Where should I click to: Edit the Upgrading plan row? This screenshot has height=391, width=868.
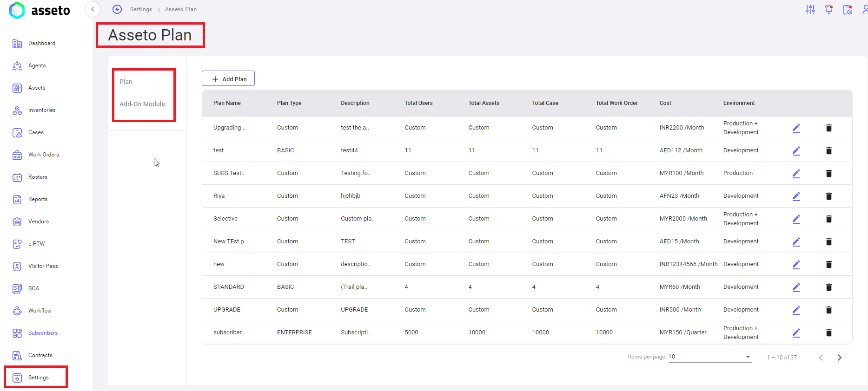(796, 128)
